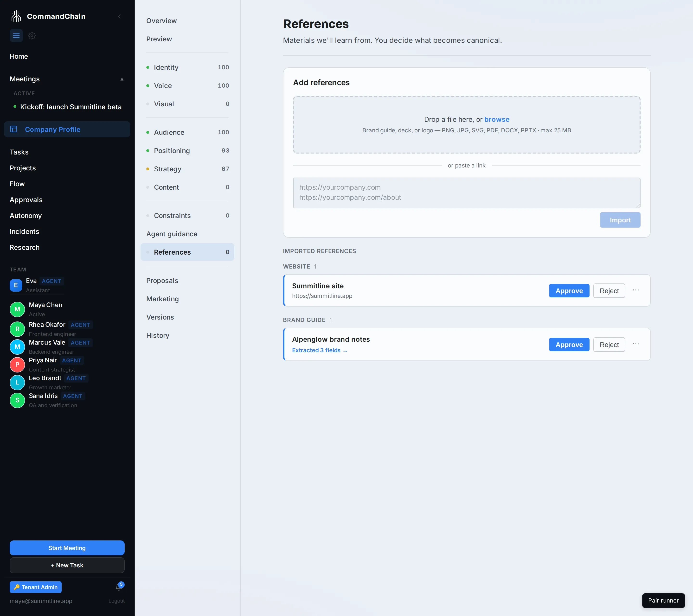Click the + New Task button

click(x=67, y=565)
